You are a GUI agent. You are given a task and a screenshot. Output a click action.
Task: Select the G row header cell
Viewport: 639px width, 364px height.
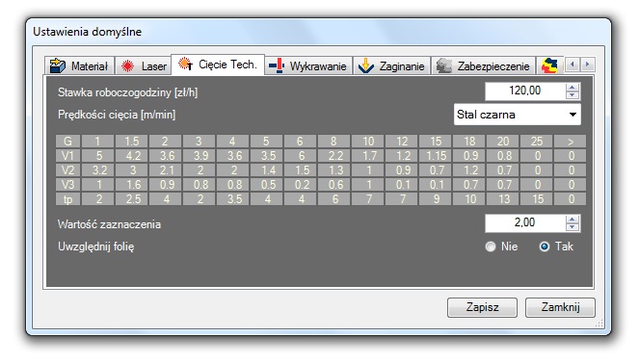click(68, 142)
